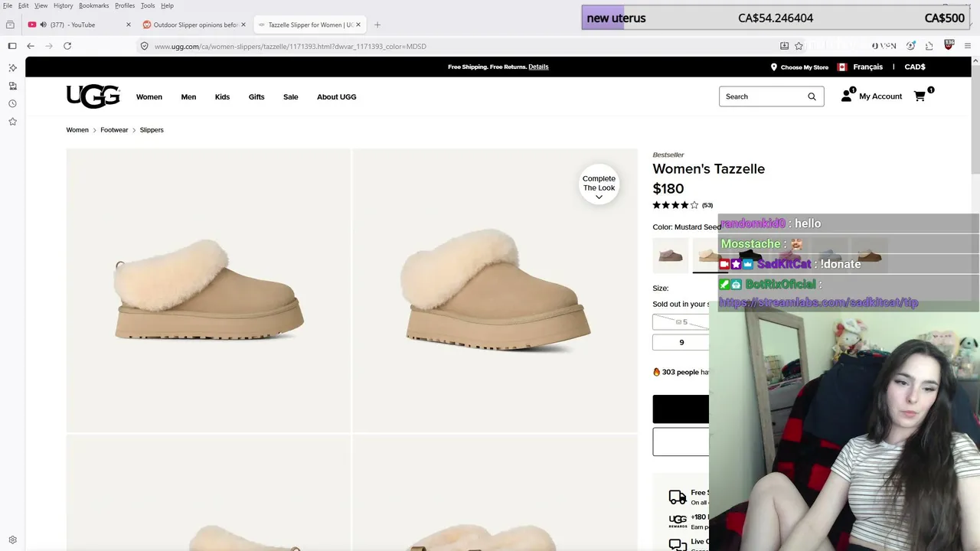The image size is (980, 551).
Task: Click the account person icon
Action: pyautogui.click(x=846, y=96)
